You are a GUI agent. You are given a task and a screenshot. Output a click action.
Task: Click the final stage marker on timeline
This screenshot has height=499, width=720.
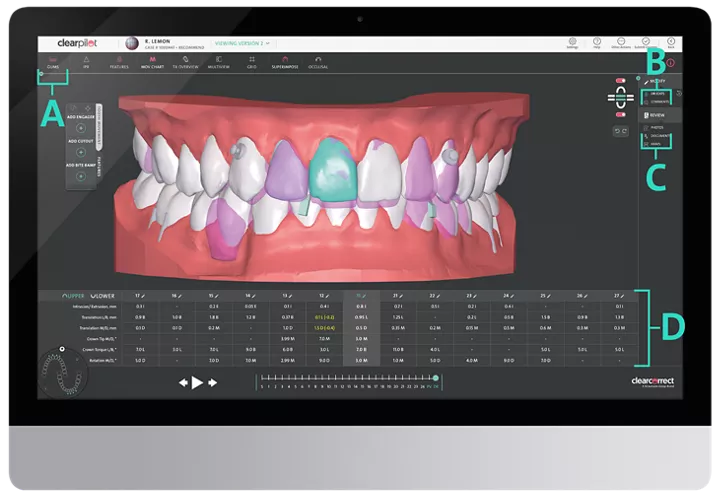pos(435,378)
